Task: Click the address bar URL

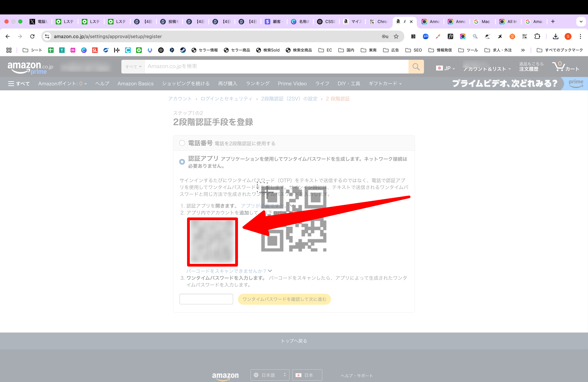Action: click(x=108, y=37)
